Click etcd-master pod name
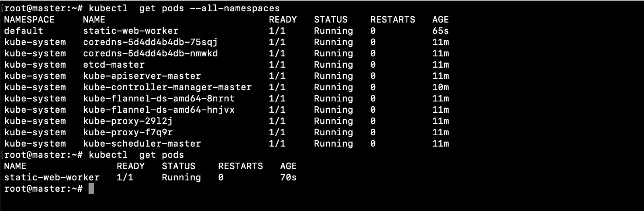This screenshot has width=644, height=211. pos(114,65)
